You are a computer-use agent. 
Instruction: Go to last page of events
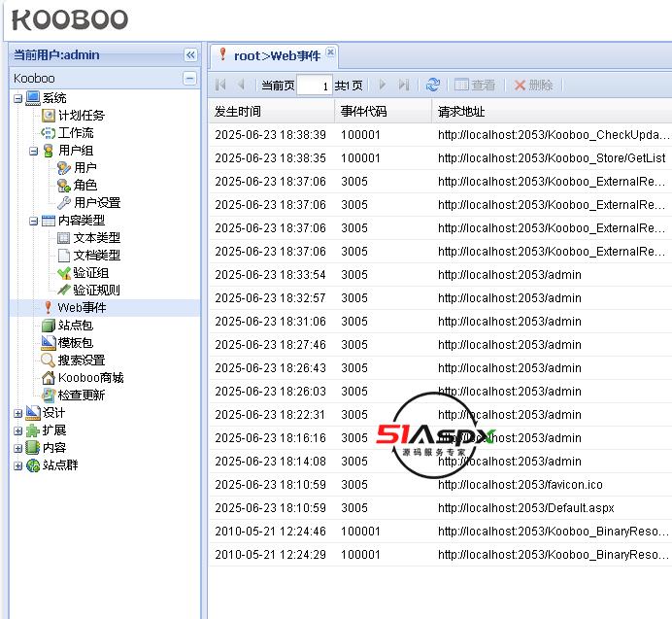pos(404,85)
